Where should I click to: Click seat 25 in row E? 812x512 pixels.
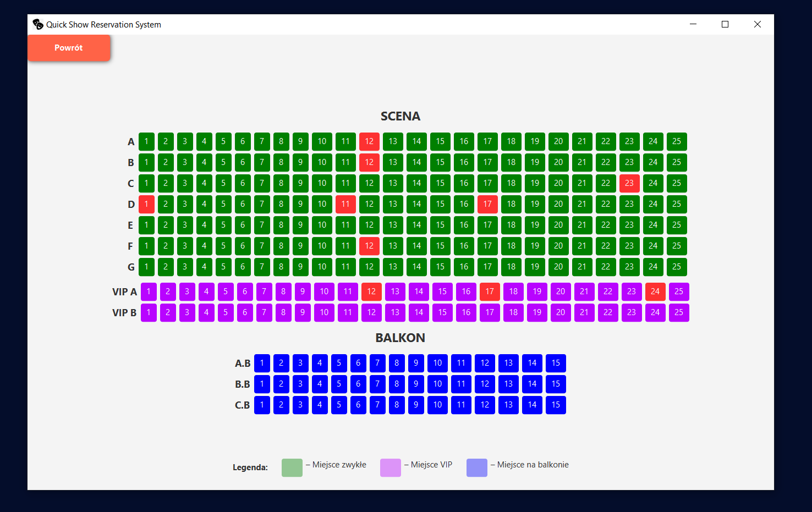[x=677, y=225]
